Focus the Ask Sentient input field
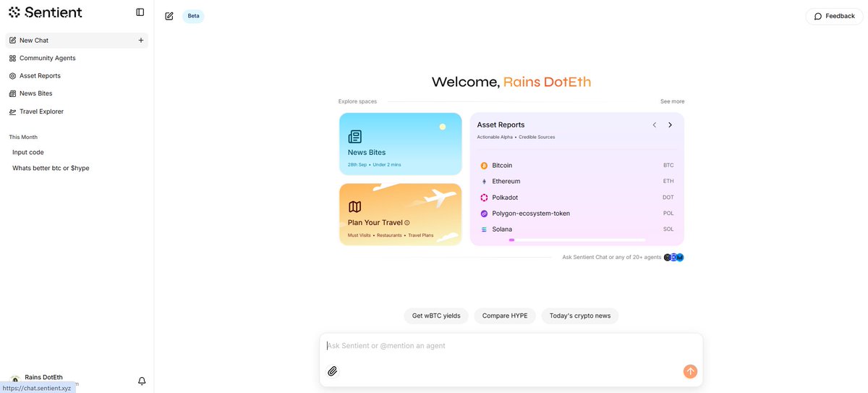868x393 pixels. 511,346
